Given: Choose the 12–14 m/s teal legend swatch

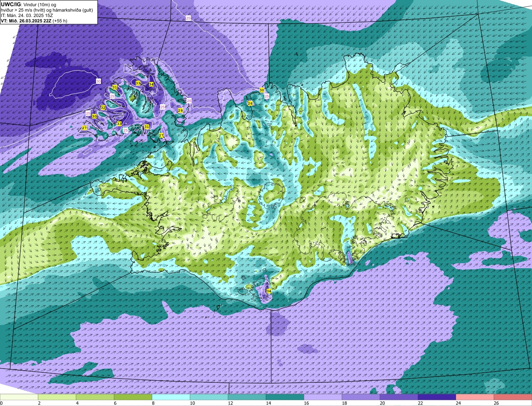Looking at the screenshot, I should click(247, 397).
